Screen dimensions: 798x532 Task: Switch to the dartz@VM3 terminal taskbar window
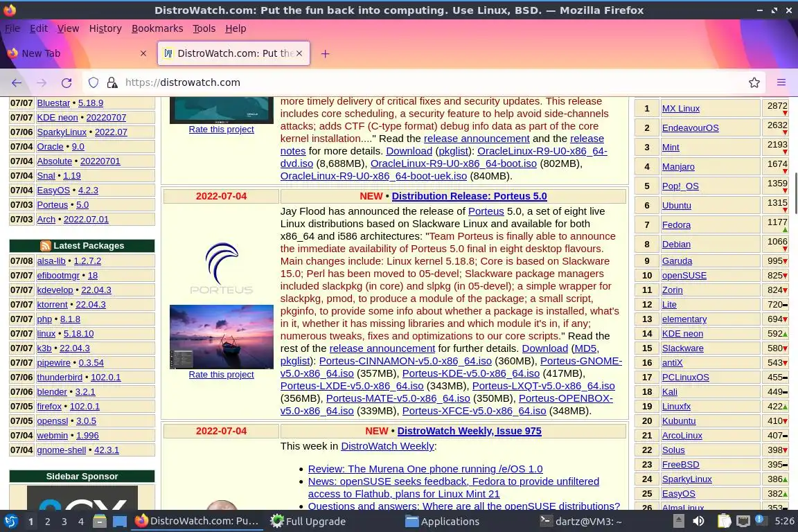(x=580, y=522)
